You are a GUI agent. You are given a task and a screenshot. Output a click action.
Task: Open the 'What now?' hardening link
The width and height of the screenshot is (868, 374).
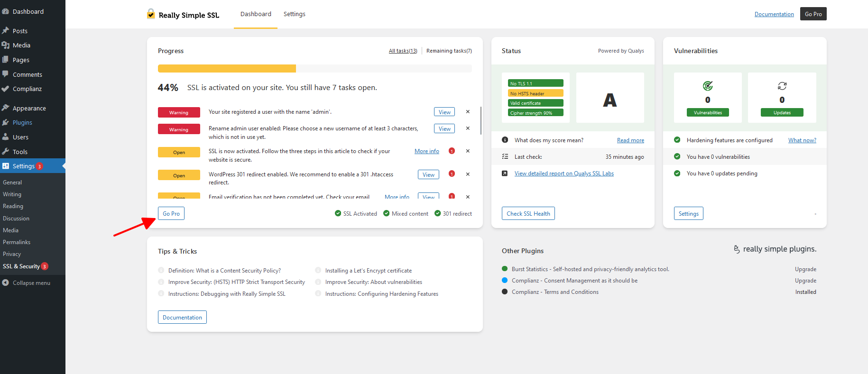click(802, 140)
